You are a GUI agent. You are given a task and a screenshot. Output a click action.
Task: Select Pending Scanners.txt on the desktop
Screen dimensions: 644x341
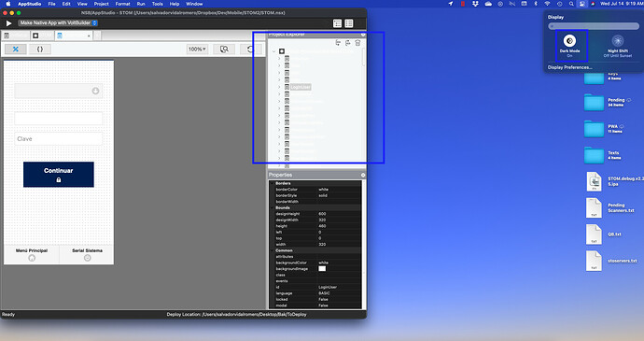click(x=594, y=207)
